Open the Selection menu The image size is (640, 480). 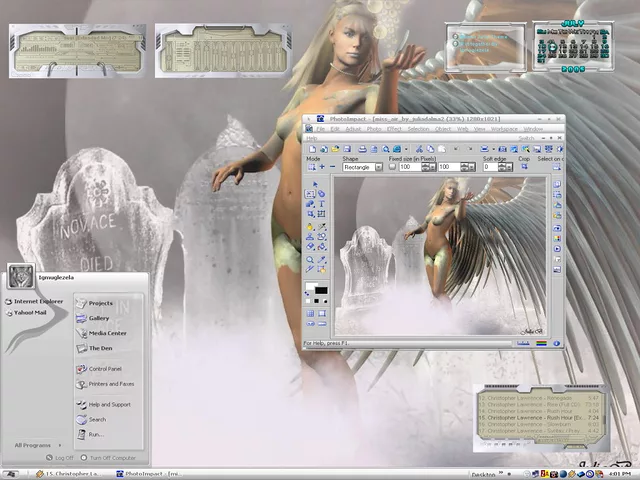[418, 129]
